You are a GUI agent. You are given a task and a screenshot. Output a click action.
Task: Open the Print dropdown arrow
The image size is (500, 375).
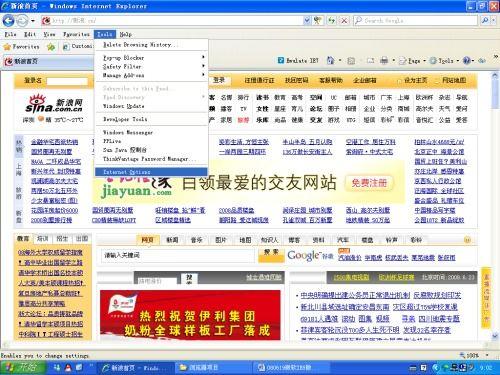394,61
